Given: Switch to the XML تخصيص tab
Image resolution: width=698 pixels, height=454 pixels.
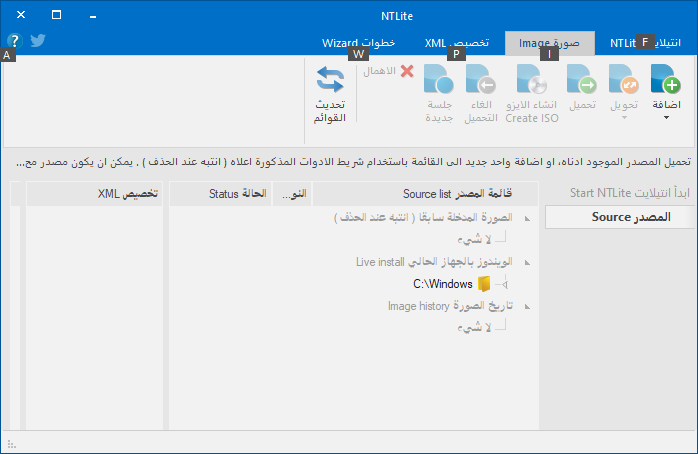Looking at the screenshot, I should [x=456, y=43].
